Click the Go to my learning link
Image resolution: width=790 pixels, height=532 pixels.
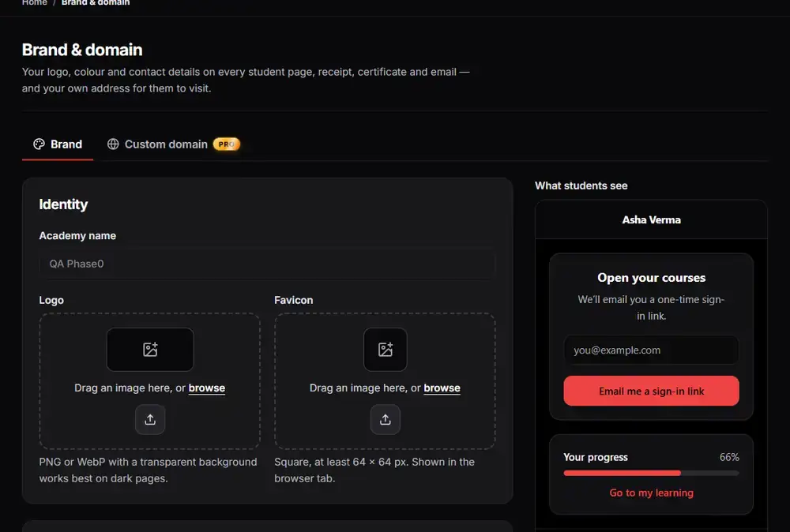(651, 493)
